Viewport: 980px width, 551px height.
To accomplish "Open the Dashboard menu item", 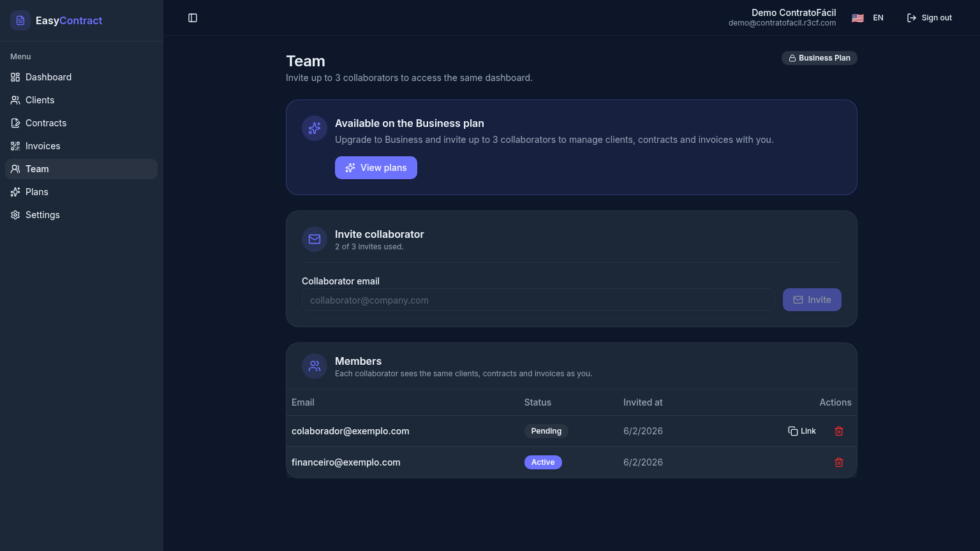I will (81, 77).
